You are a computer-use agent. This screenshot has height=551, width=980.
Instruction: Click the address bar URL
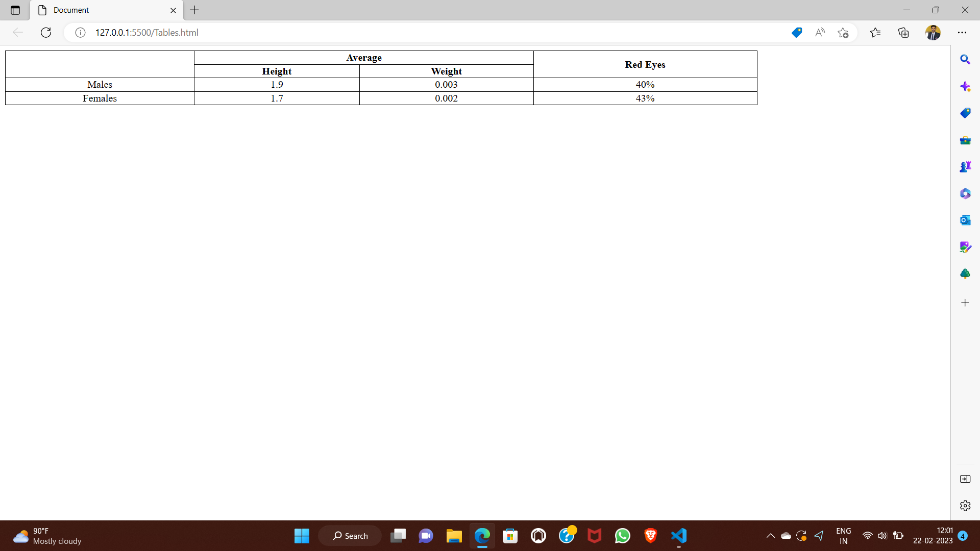click(147, 33)
